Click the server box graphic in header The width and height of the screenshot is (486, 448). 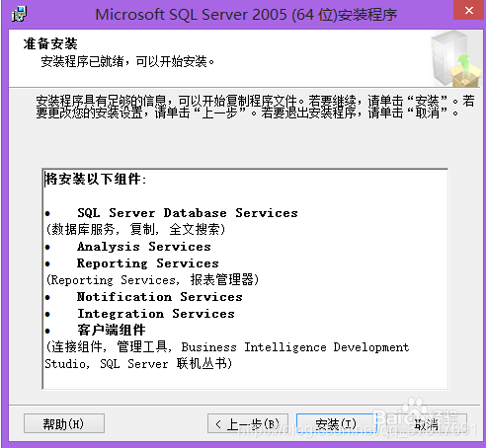pos(455,58)
